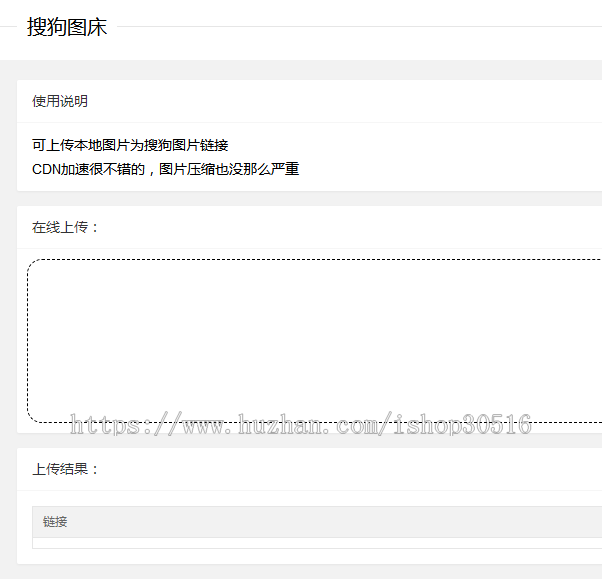This screenshot has height=579, width=602.
Task: Click the 上传结果： section header
Action: (65, 469)
